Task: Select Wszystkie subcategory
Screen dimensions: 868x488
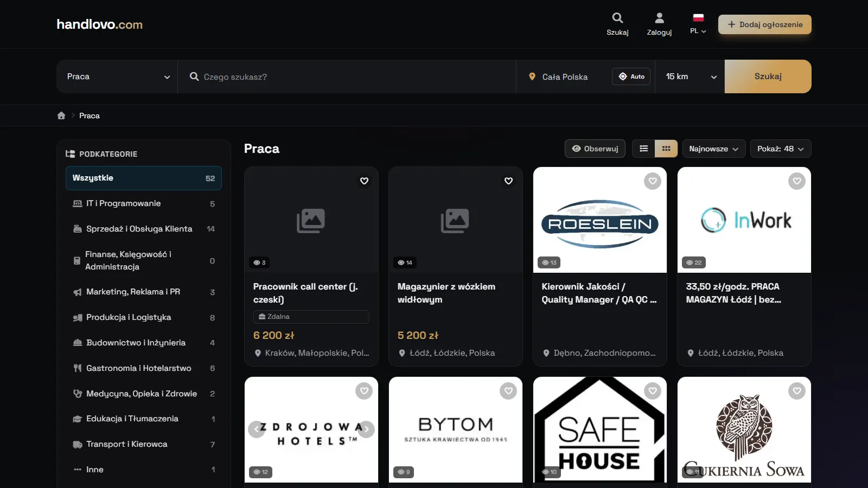Action: pyautogui.click(x=144, y=178)
